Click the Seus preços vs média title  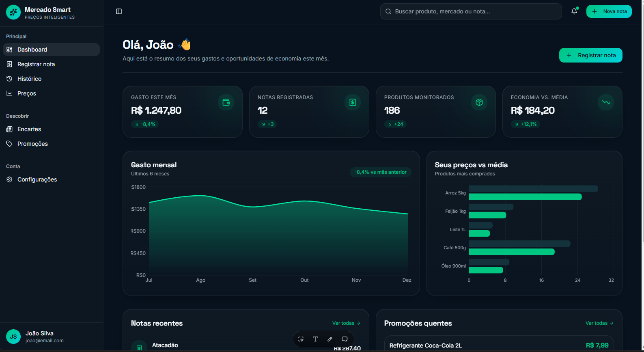click(x=471, y=165)
